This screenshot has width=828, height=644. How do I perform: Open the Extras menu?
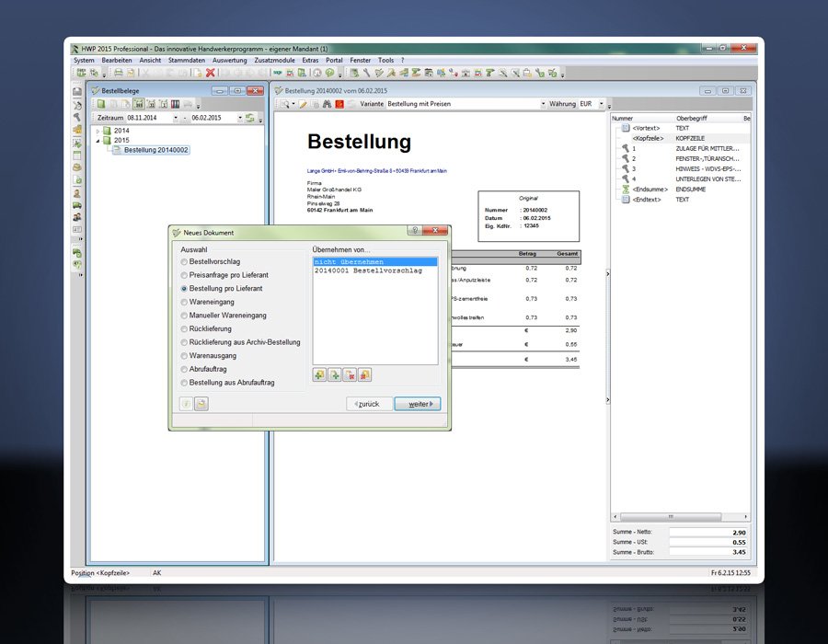point(310,60)
